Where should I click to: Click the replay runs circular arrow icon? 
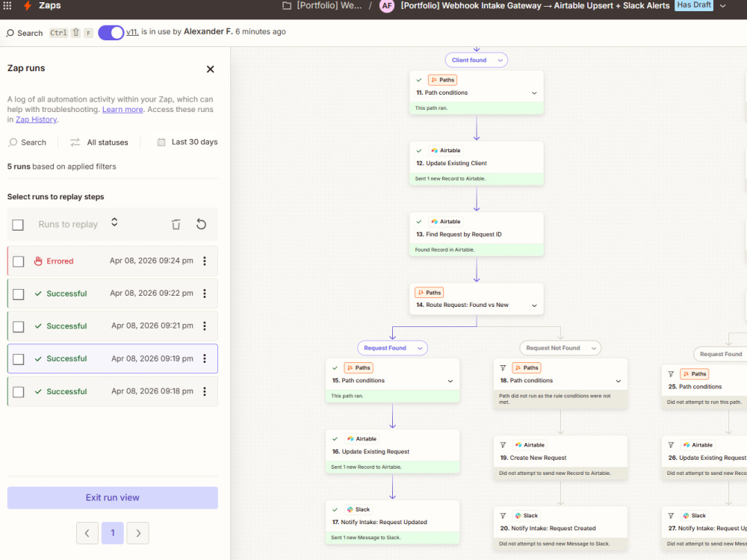201,224
